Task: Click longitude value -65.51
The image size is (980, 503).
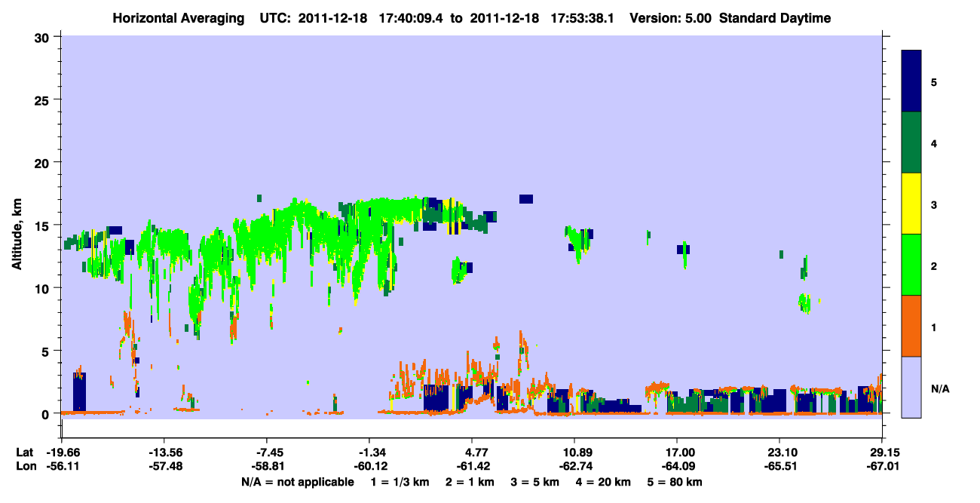Action: (x=779, y=466)
